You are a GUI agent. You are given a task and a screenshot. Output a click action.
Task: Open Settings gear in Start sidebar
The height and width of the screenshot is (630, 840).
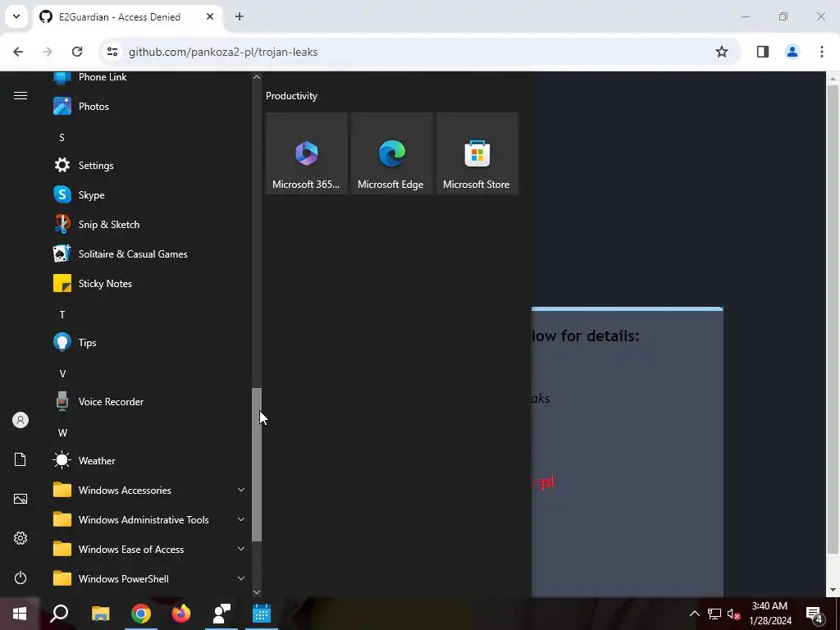point(21,538)
